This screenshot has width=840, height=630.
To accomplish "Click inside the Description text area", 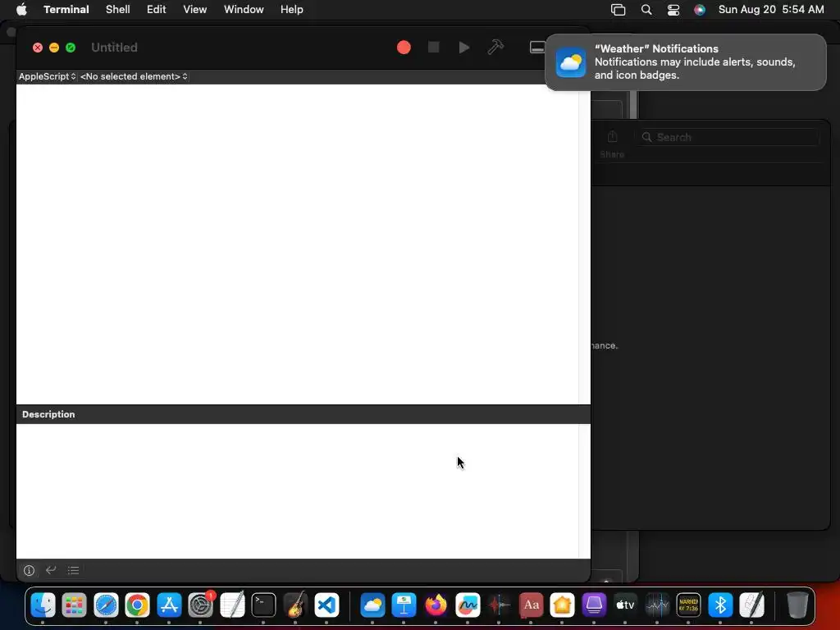I will point(297,491).
